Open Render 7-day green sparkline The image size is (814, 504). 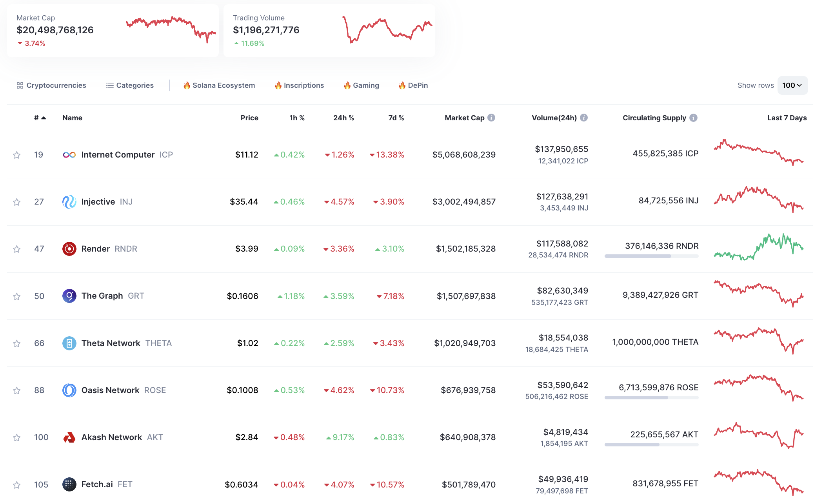click(x=759, y=247)
